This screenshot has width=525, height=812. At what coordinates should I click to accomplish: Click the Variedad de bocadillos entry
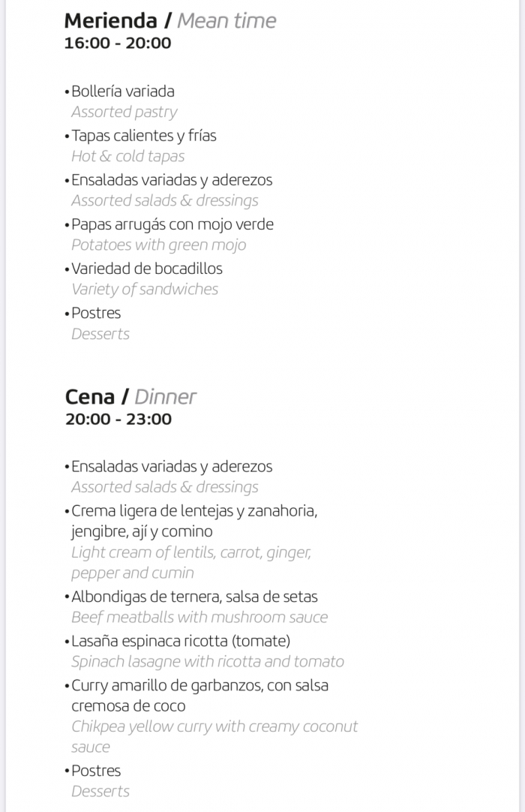(147, 268)
